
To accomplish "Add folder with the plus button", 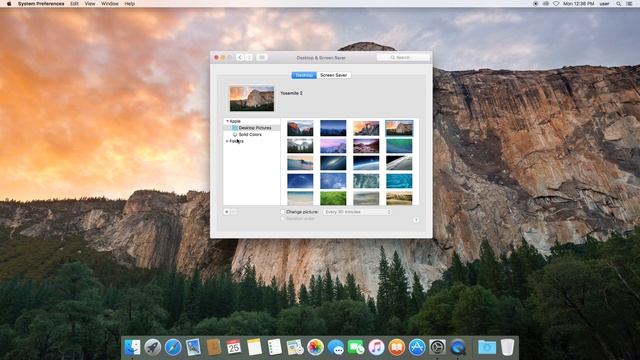I will click(x=227, y=212).
